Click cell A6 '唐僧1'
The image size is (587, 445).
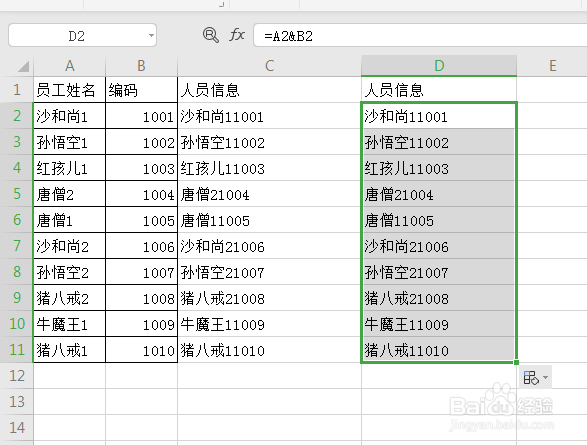[70, 220]
